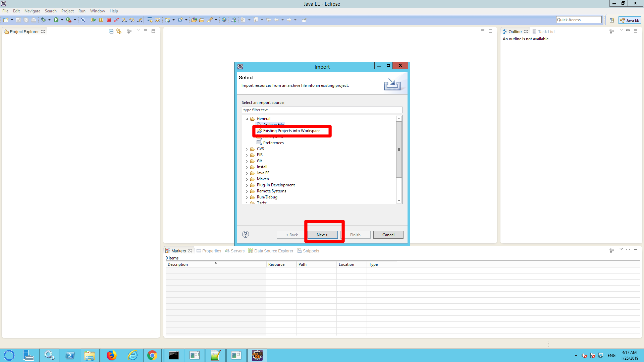This screenshot has width=644, height=362.
Task: Click the Suspend debug icon
Action: tap(101, 20)
